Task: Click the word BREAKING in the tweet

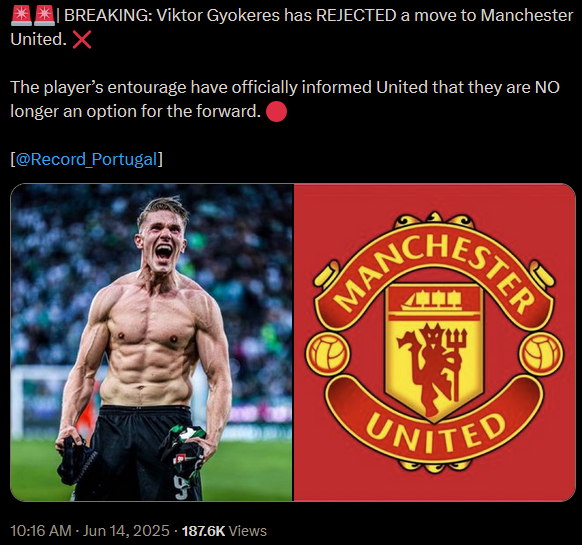Action: pyautogui.click(x=108, y=15)
